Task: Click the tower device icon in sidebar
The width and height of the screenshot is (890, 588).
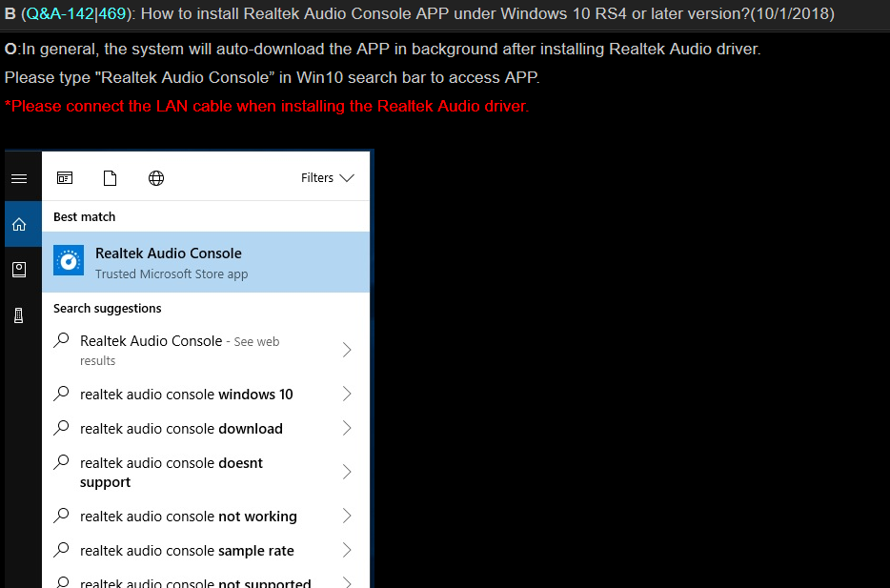Action: (19, 315)
